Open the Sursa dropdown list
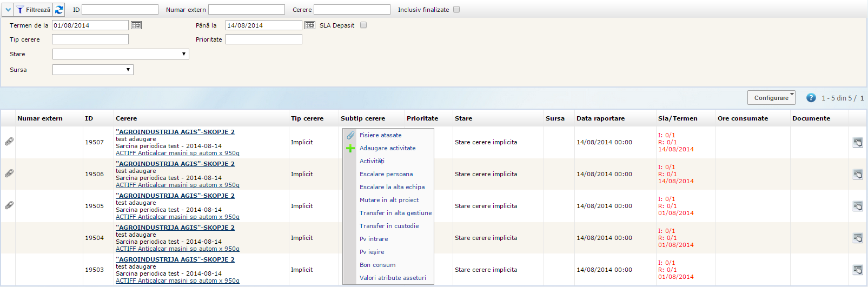Image resolution: width=868 pixels, height=287 pixels. pyautogui.click(x=92, y=70)
